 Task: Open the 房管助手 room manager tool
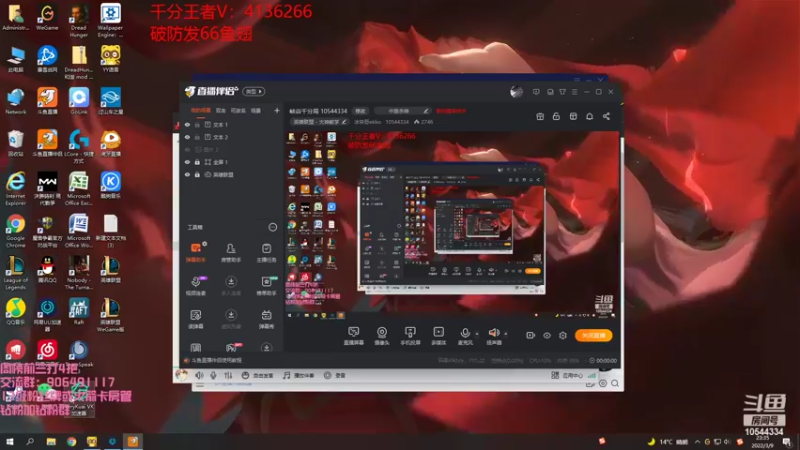231,252
